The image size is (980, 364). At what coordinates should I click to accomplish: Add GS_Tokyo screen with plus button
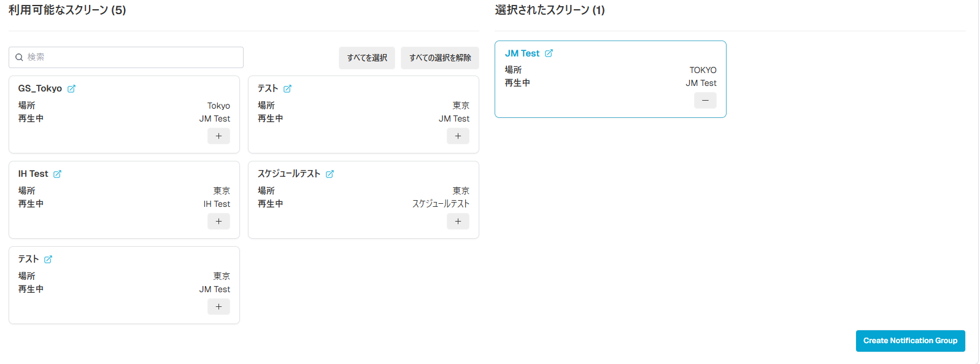[x=218, y=136]
